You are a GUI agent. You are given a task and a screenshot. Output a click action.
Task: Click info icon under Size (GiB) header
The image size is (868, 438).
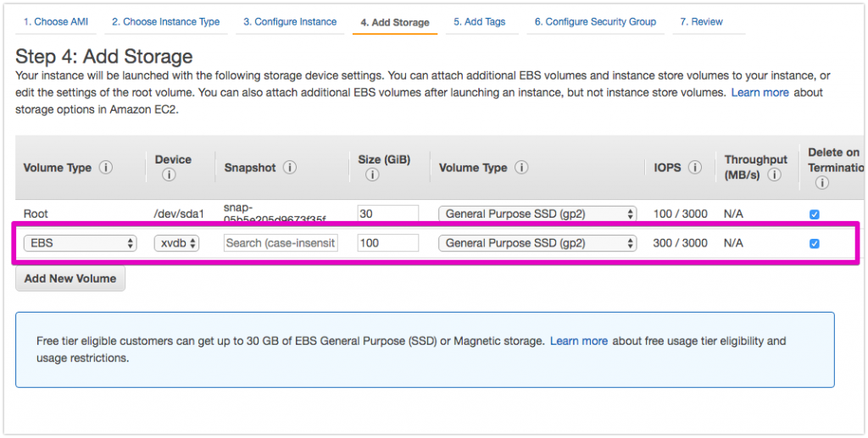(371, 175)
